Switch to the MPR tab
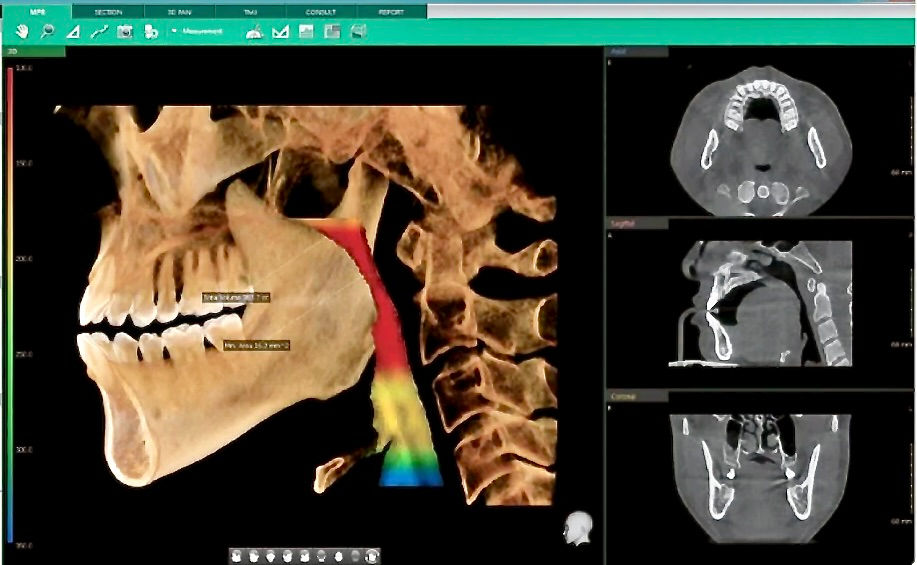The image size is (917, 565). (37, 12)
